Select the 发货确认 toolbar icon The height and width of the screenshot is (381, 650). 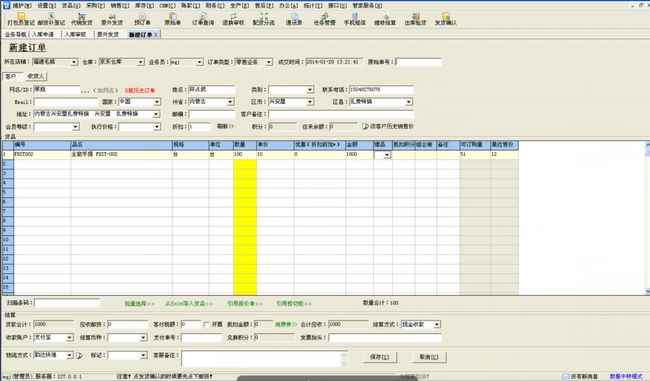point(446,19)
